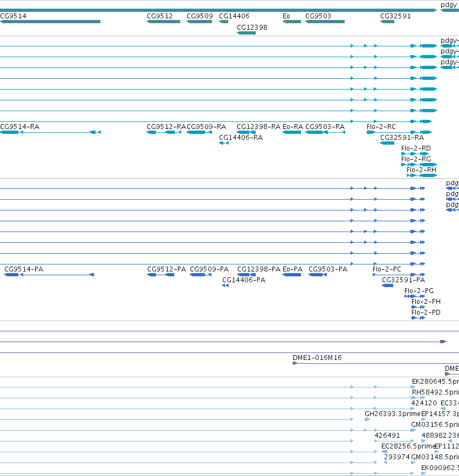Open the CG12398-RA transcript label
Screen dimensions: 459x476
click(258, 127)
